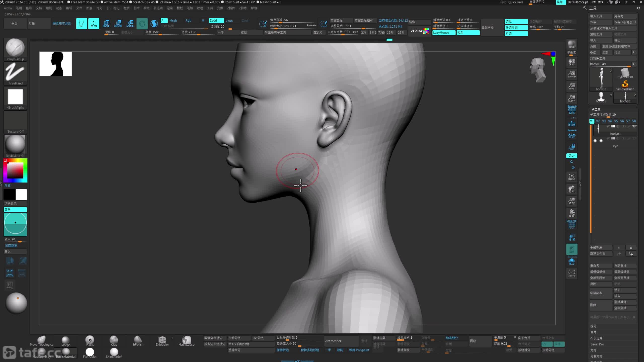Open the BasicMaterial material picker

[15, 146]
